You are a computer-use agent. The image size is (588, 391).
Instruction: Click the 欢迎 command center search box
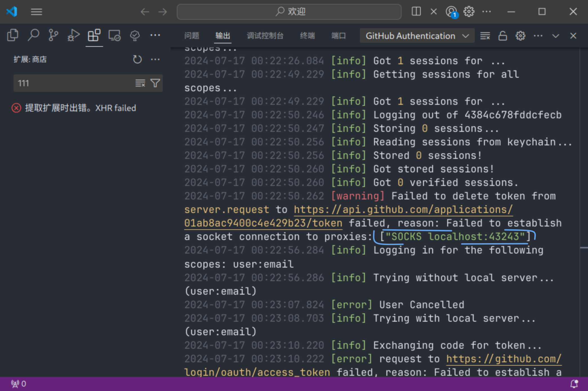point(289,12)
